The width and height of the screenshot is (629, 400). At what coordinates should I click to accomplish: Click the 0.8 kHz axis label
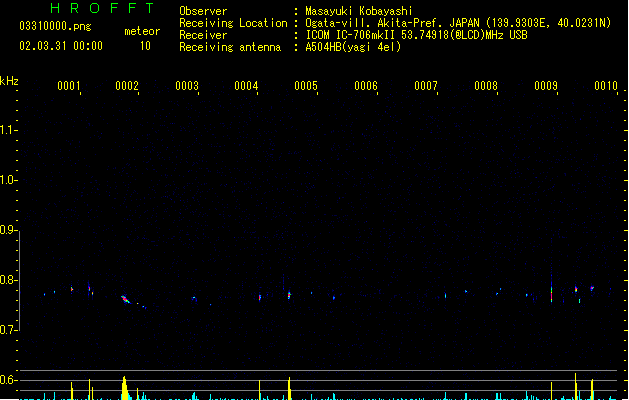7,280
